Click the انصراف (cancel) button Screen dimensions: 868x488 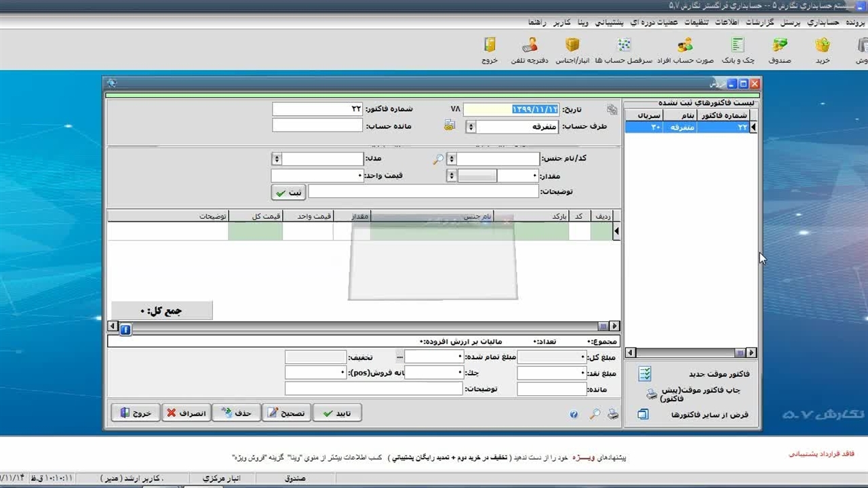point(186,413)
